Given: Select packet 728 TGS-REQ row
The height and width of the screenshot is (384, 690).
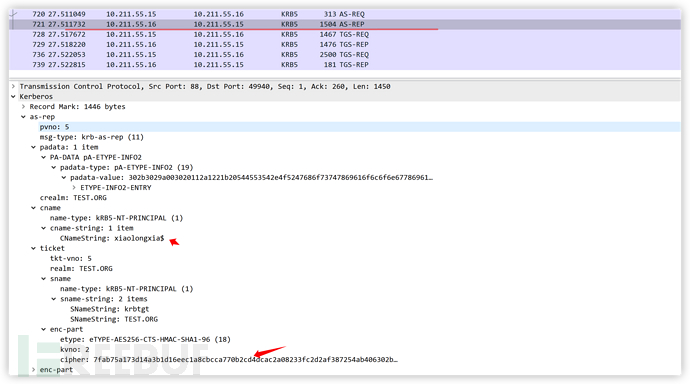Looking at the screenshot, I should tap(345, 34).
